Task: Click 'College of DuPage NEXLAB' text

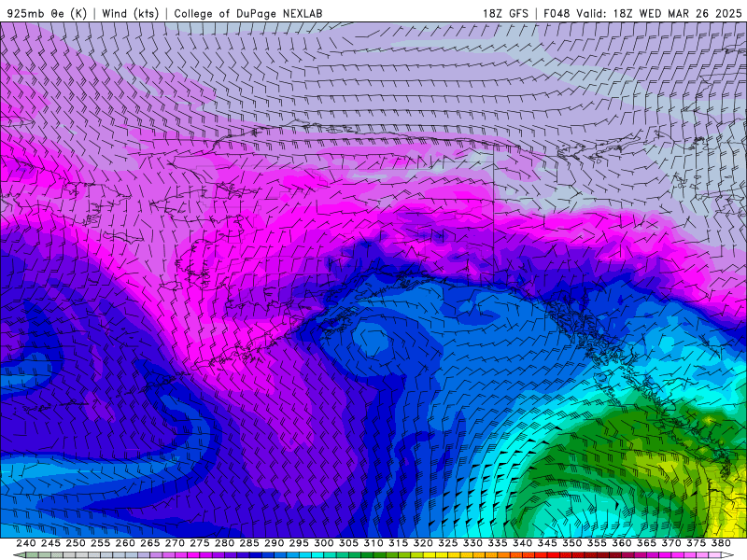Action: (248, 13)
